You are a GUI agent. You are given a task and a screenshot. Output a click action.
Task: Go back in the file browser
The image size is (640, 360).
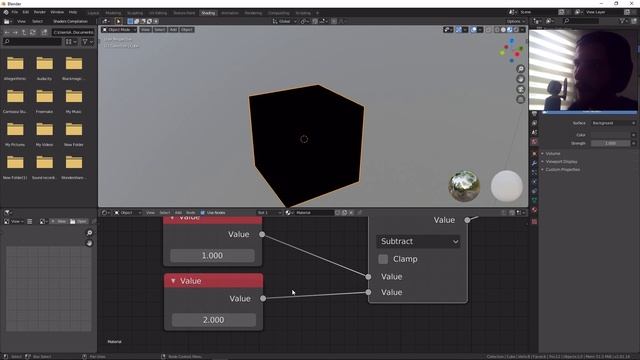(7, 32)
